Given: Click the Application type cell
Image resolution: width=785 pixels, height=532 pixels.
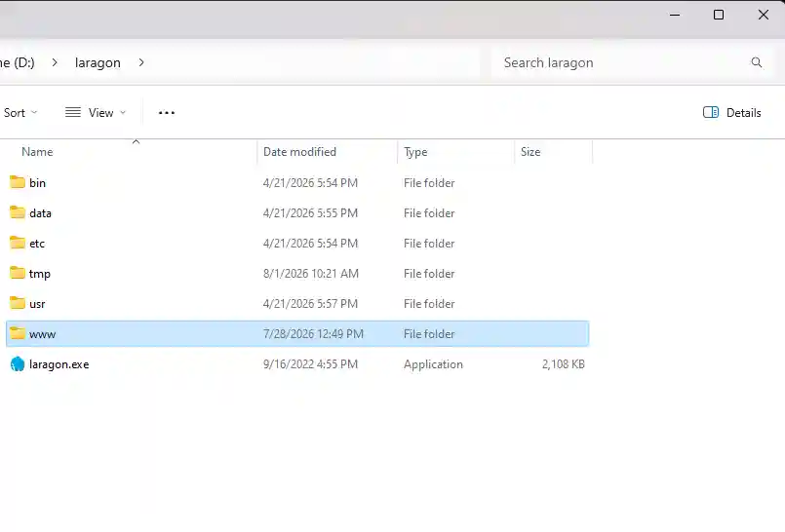Looking at the screenshot, I should click(433, 364).
